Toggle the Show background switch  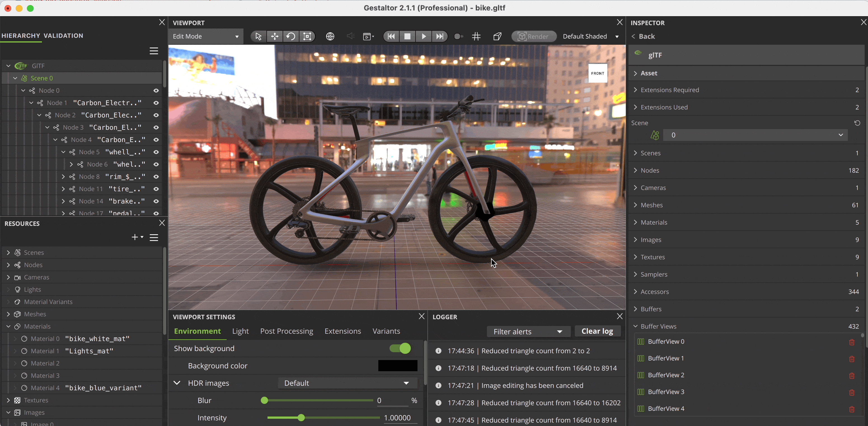coord(400,348)
